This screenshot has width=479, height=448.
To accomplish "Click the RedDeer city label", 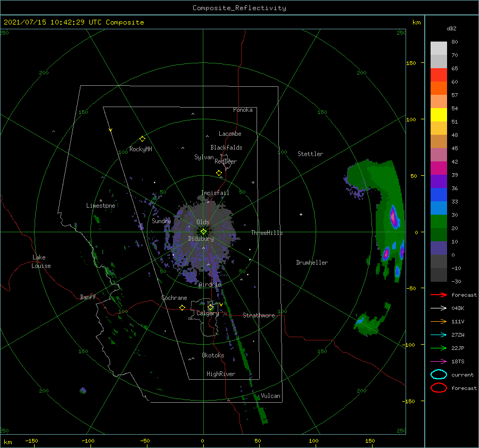I will coord(226,161).
